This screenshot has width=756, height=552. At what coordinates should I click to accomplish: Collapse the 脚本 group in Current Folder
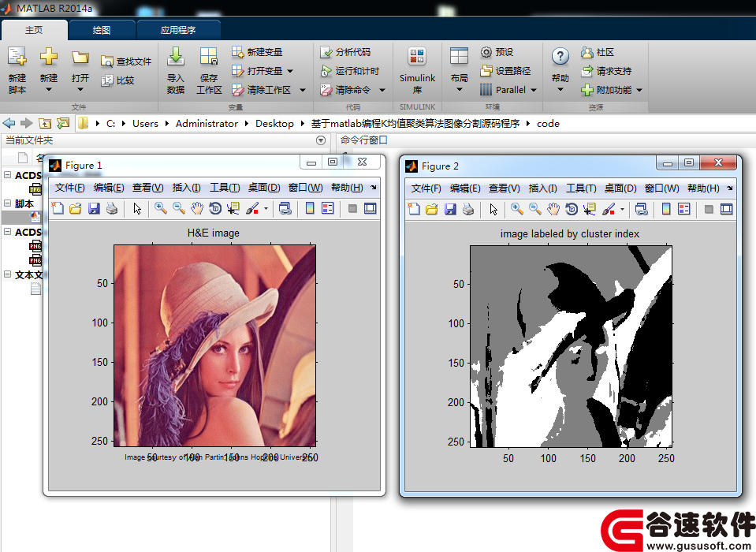click(8, 203)
